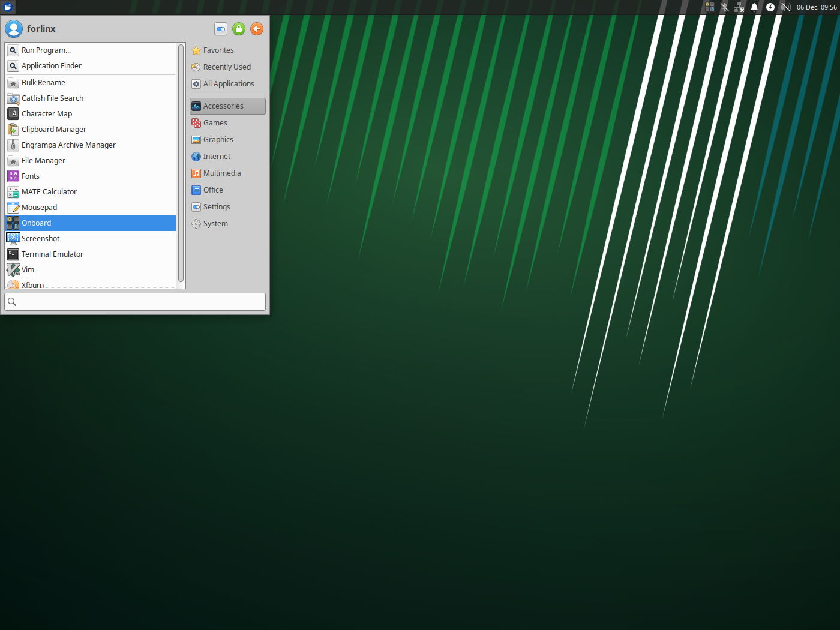The image size is (840, 630).
Task: Select the Settings category
Action: [227, 207]
